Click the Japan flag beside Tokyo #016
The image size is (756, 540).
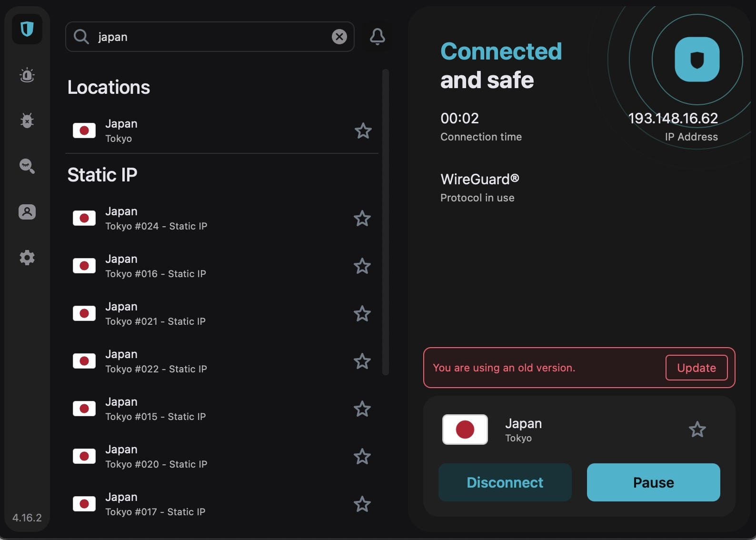tap(84, 266)
